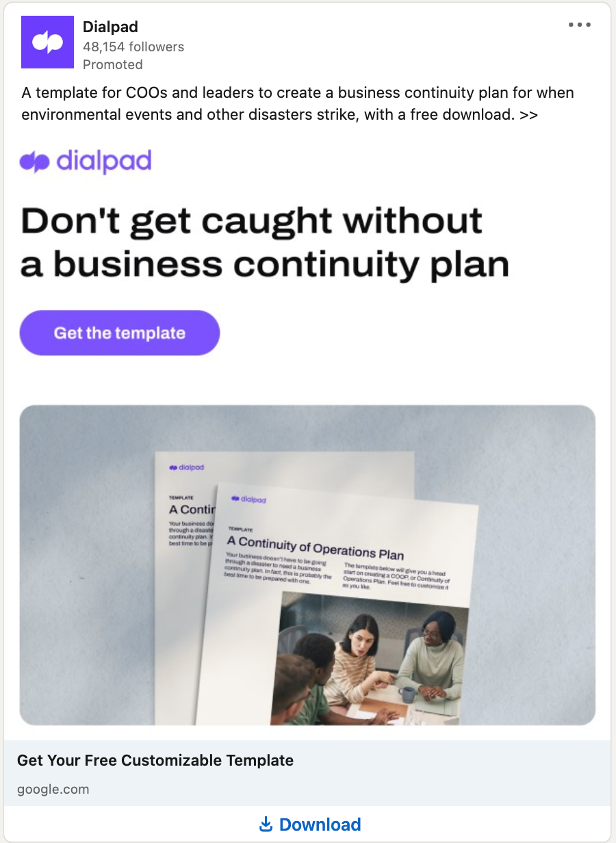Click the download arrow icon

coord(266,825)
